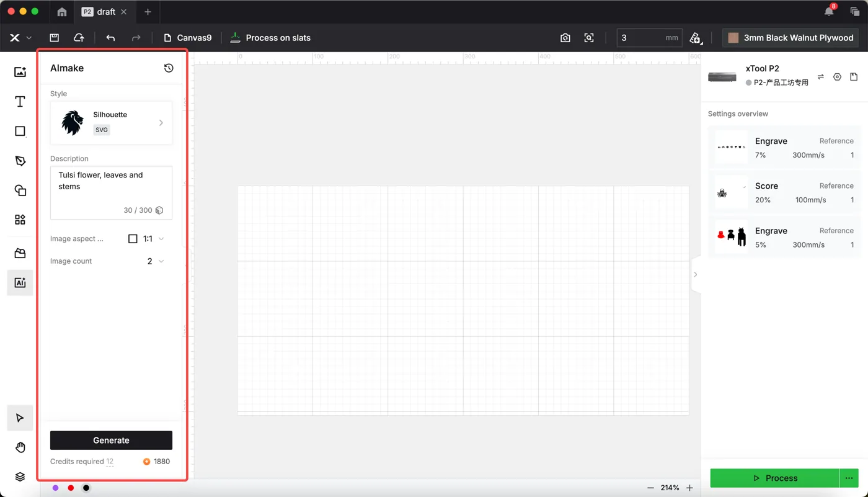Click the 214% zoom level
The width and height of the screenshot is (868, 497).
click(x=670, y=488)
